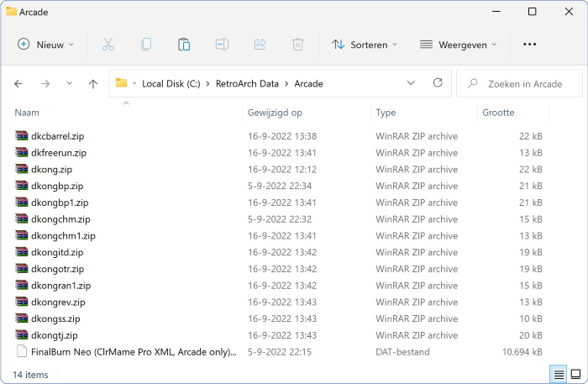Click the dkongbp.zip archive icon
Viewport: 588px width, 384px height.
22,185
